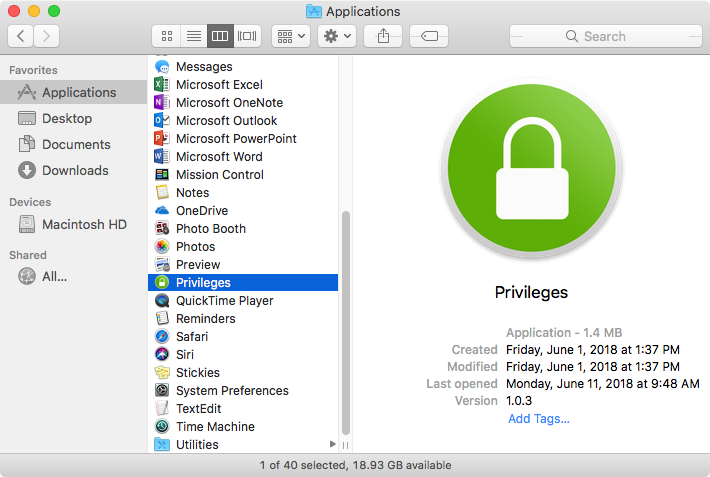Screen dimensions: 710x477
Task: Select the System Preferences name text
Action: 232,390
